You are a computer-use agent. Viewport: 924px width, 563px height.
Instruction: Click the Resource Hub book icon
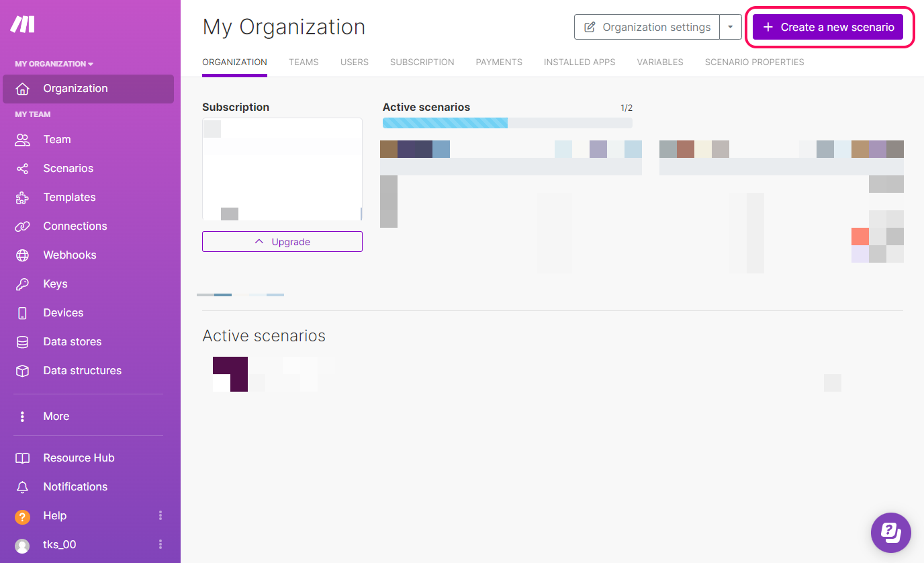[23, 458]
